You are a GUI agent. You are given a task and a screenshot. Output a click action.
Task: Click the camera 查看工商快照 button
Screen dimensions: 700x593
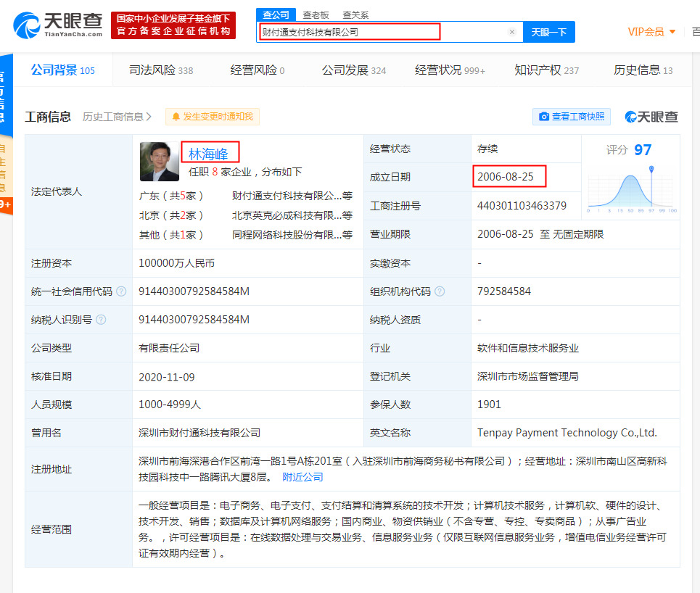pyautogui.click(x=572, y=117)
